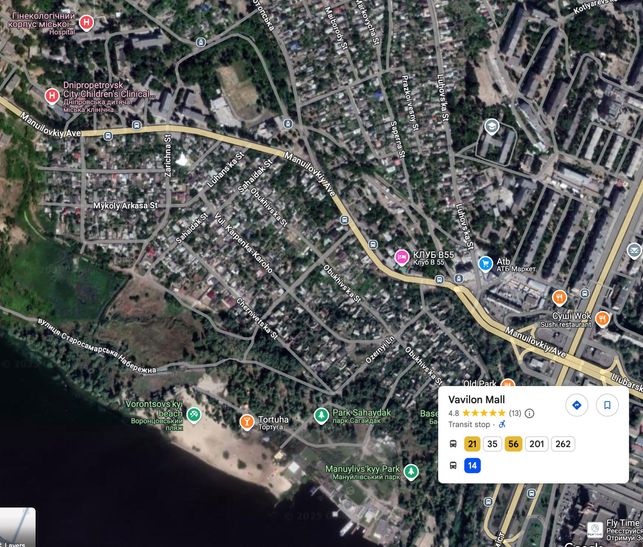Choose bus route 21 badge
Screen dimensions: 643x547
[x=472, y=444]
